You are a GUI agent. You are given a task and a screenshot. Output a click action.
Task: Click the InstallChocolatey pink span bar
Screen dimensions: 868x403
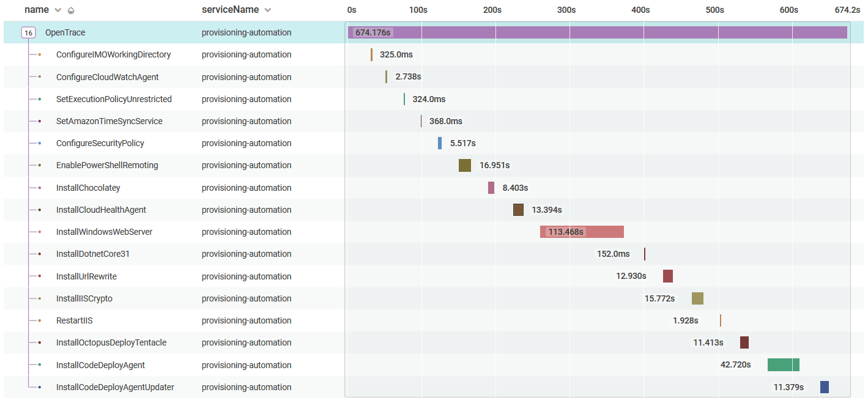tap(491, 188)
